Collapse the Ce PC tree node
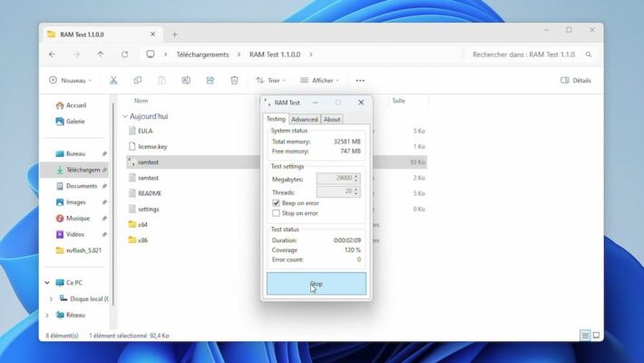Viewport: 644px width, 363px height. 47,282
